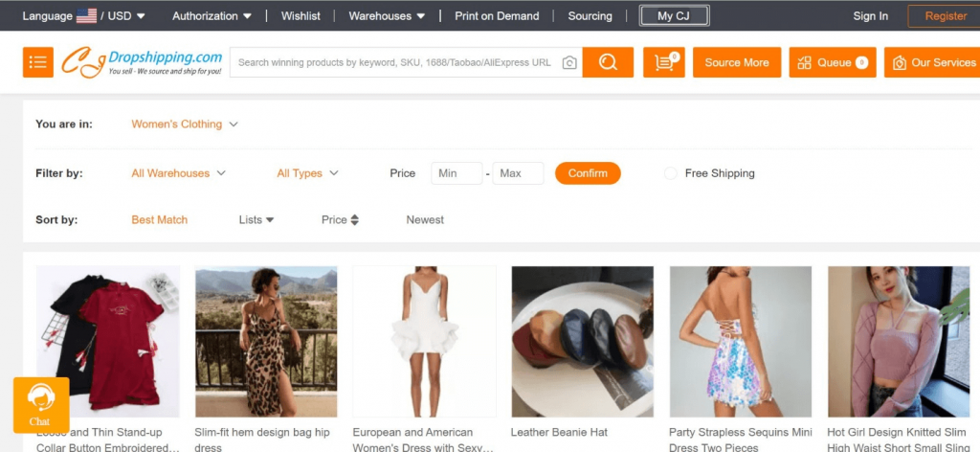The image size is (980, 452).
Task: Expand the Authorization dropdown
Action: 212,16
